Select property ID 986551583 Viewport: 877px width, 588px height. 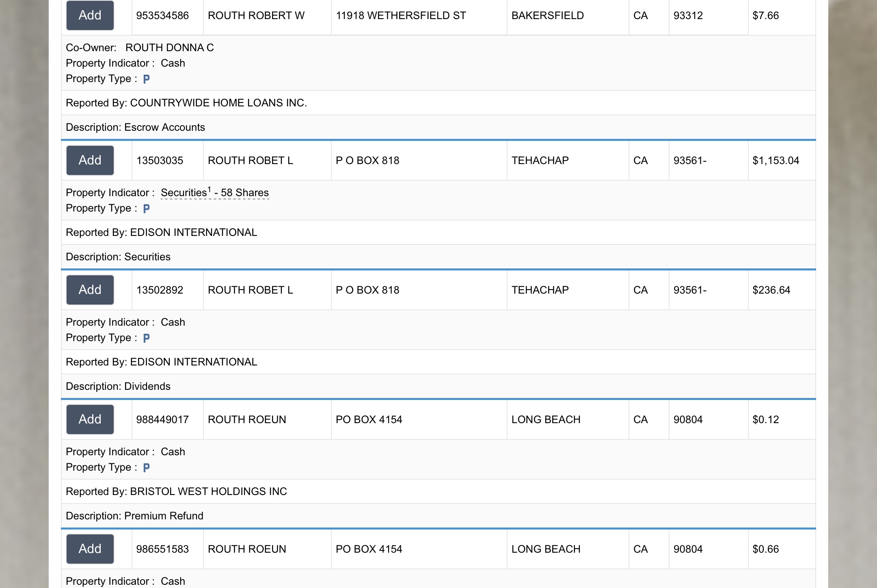click(162, 549)
